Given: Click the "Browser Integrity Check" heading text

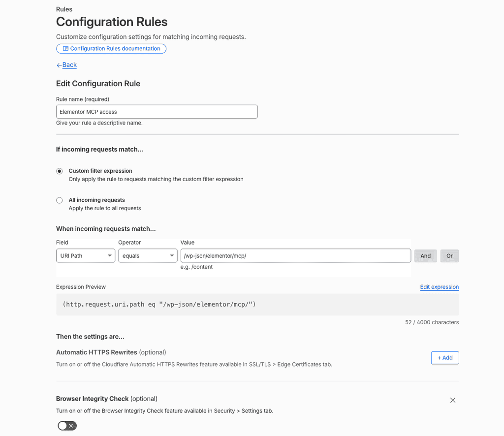Looking at the screenshot, I should coord(92,399).
